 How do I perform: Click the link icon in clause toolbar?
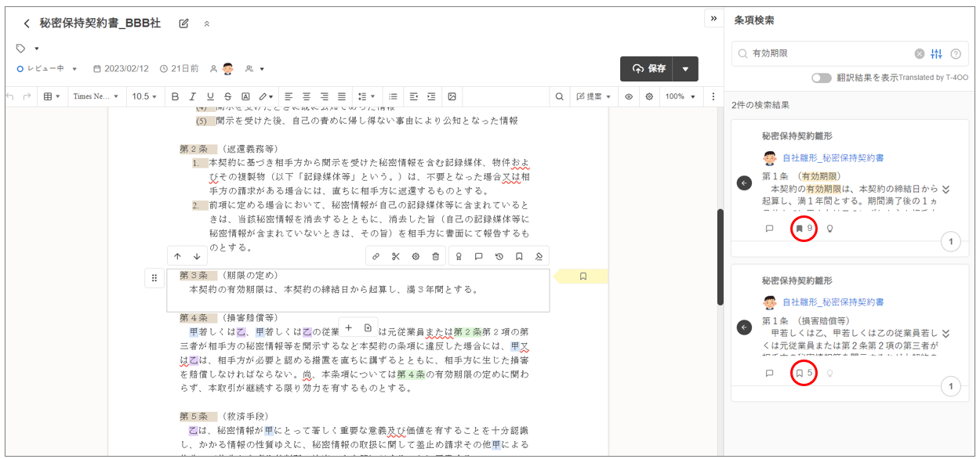[376, 256]
